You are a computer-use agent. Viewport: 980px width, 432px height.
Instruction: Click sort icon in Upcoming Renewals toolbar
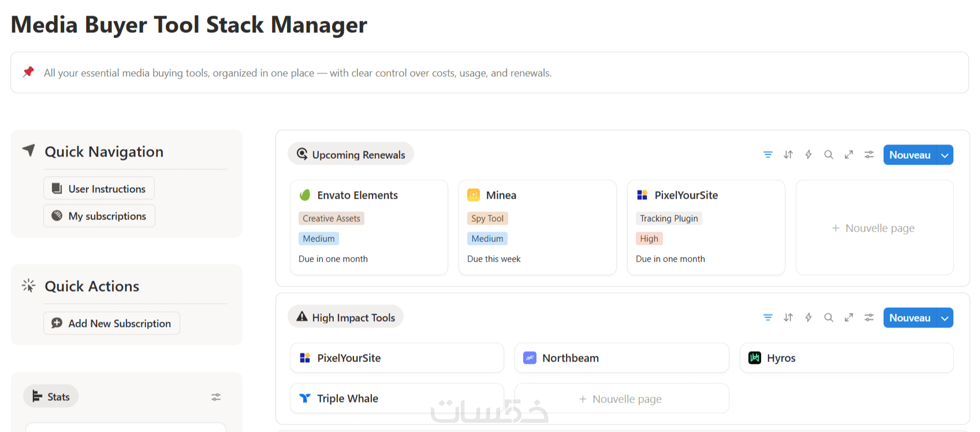point(788,155)
